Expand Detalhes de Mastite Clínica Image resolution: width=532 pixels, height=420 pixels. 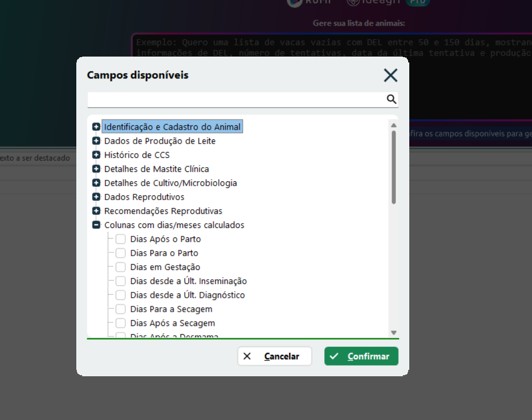pos(96,169)
